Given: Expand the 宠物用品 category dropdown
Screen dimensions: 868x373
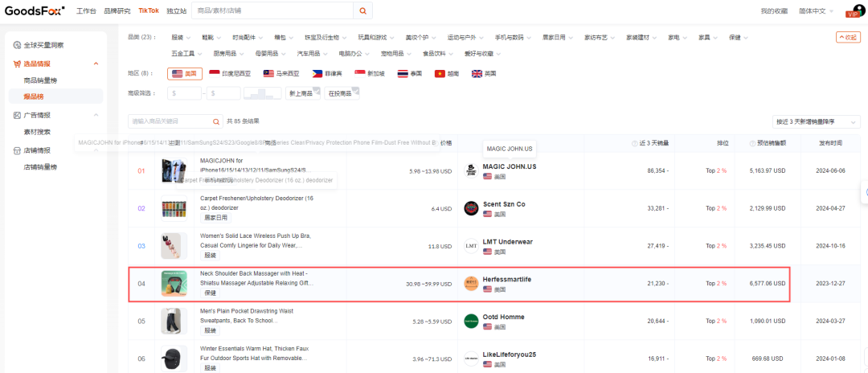Looking at the screenshot, I should (395, 54).
